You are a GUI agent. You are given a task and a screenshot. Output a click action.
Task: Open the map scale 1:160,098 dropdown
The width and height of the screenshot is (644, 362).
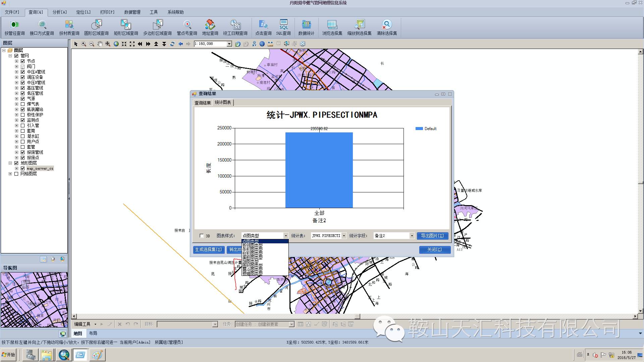pyautogui.click(x=229, y=44)
